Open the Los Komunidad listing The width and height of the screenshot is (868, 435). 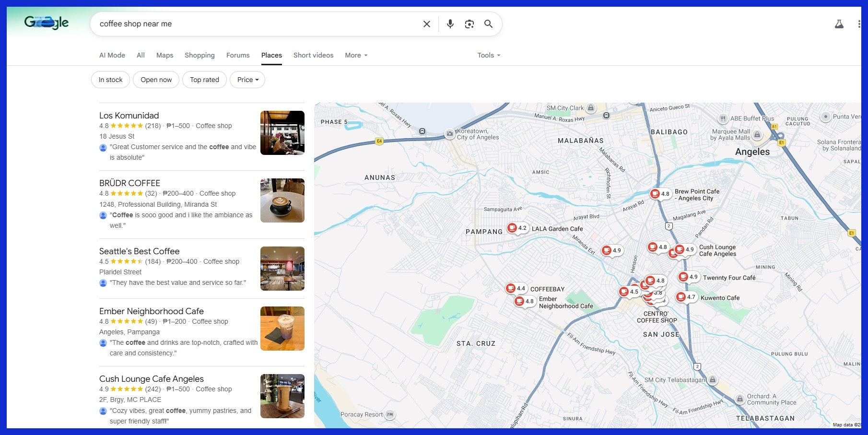coord(129,116)
